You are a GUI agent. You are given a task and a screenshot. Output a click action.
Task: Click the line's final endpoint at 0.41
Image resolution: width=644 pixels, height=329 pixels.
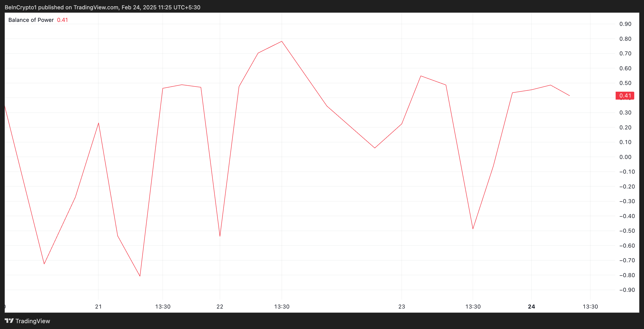tap(570, 96)
